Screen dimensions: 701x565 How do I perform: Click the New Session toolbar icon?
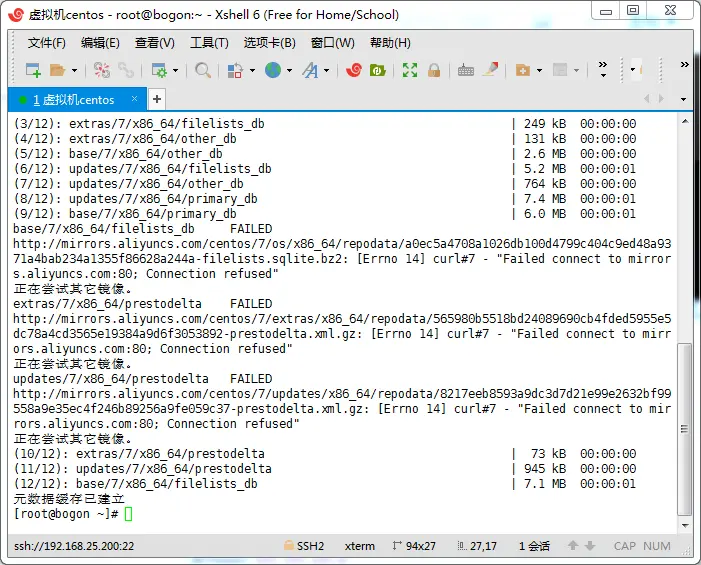(33, 70)
